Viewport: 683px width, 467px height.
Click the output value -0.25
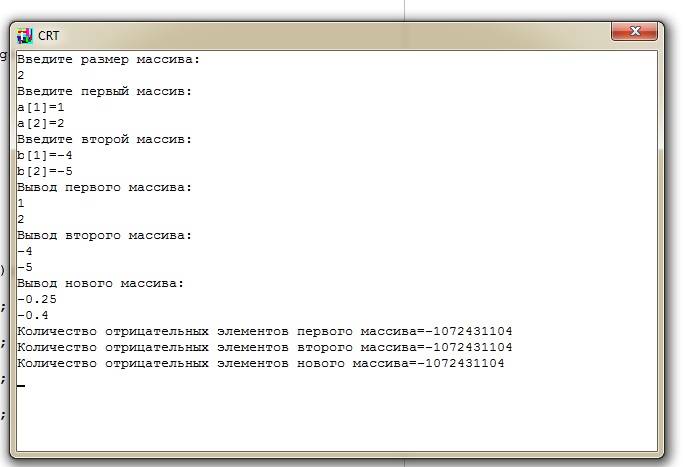pyautogui.click(x=36, y=299)
